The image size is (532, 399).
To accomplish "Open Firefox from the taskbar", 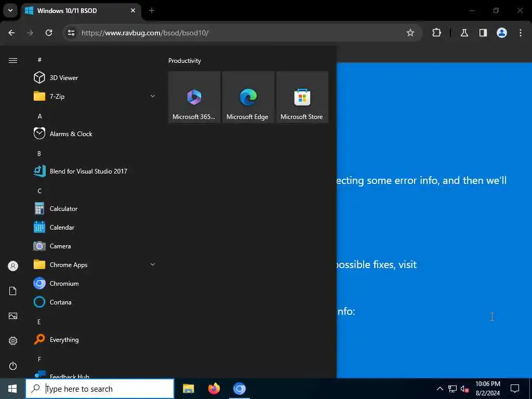I will click(214, 389).
